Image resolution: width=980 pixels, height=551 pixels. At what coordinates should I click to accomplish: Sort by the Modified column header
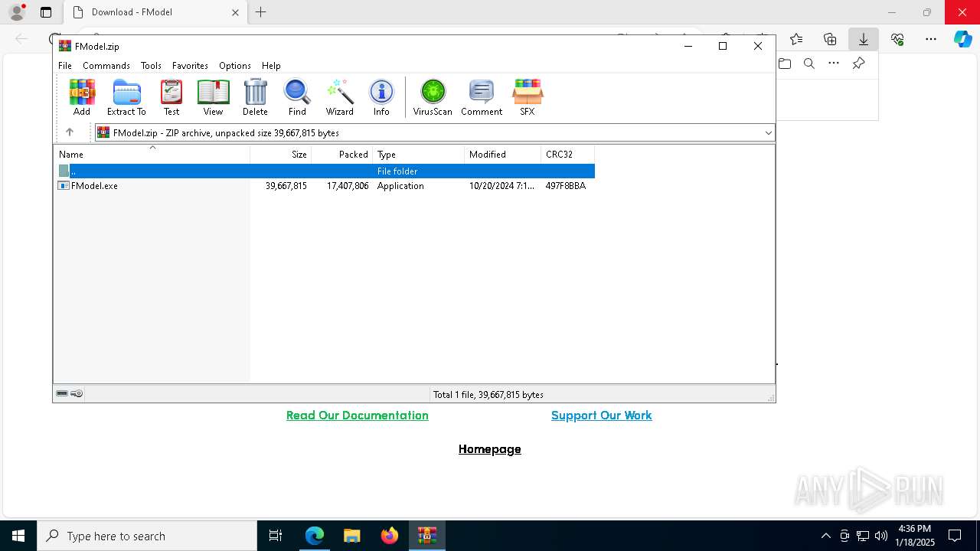(503, 155)
